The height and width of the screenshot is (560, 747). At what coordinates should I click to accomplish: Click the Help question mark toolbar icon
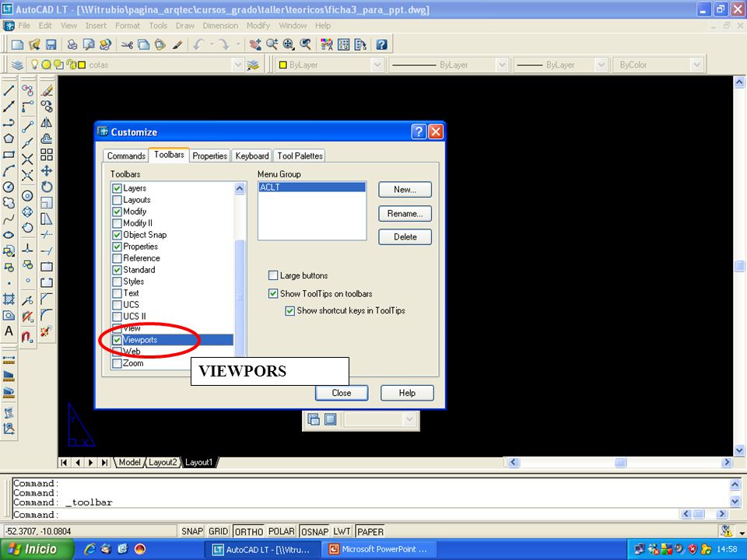point(381,45)
